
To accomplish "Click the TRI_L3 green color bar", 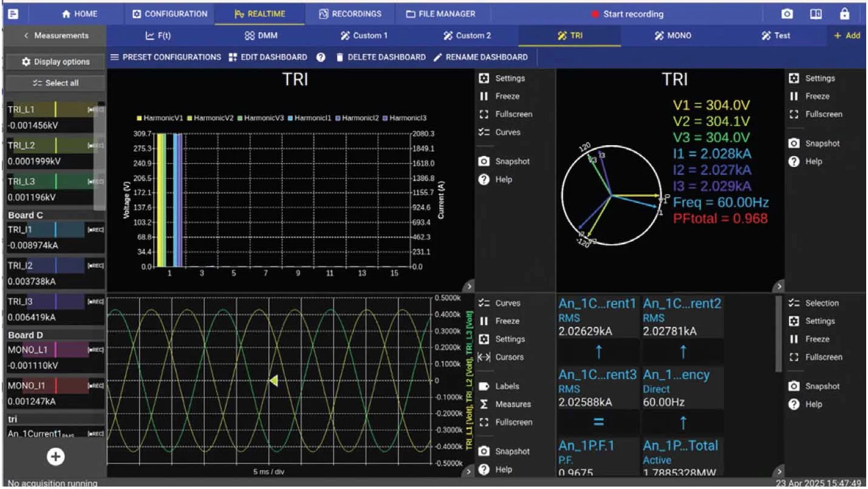I will point(56,182).
